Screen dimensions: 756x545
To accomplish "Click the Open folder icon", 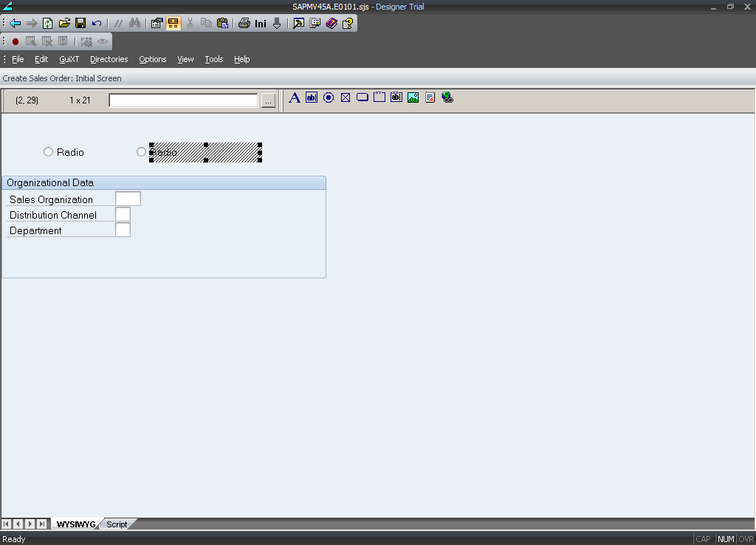I will pos(64,23).
